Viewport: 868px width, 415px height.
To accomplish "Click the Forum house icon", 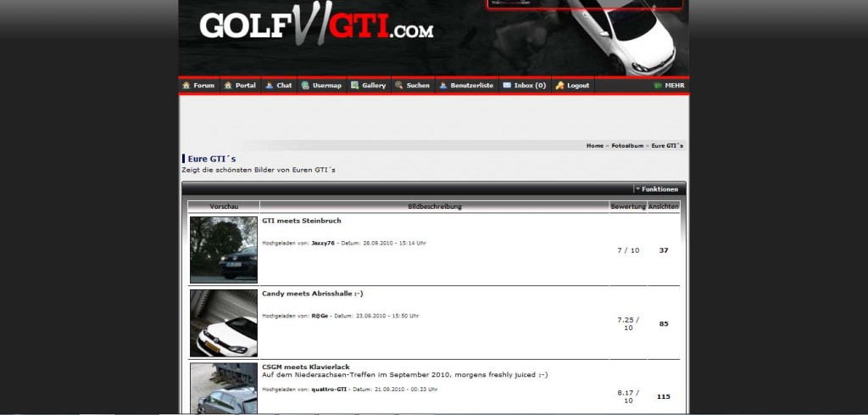I will click(186, 86).
